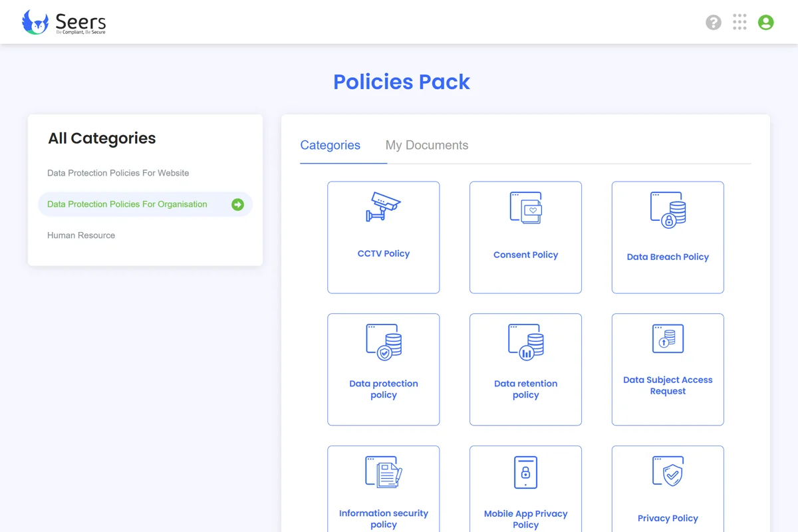Open the help question mark icon

coord(714,23)
